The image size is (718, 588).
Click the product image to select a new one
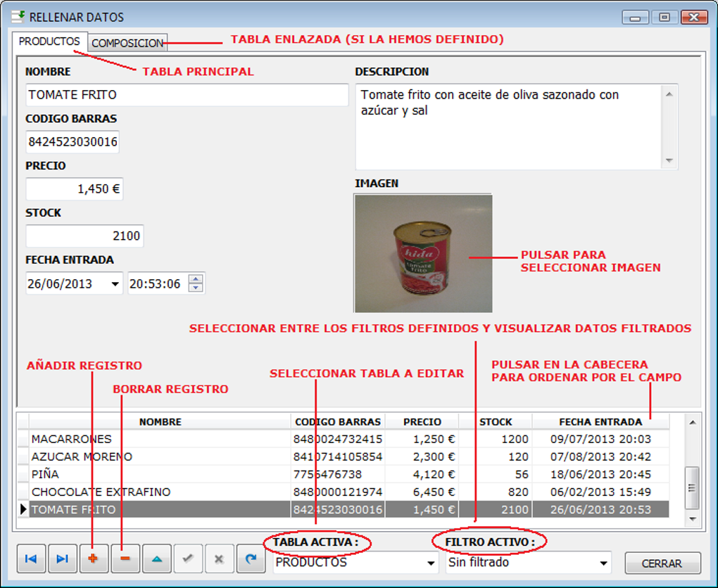(x=422, y=253)
